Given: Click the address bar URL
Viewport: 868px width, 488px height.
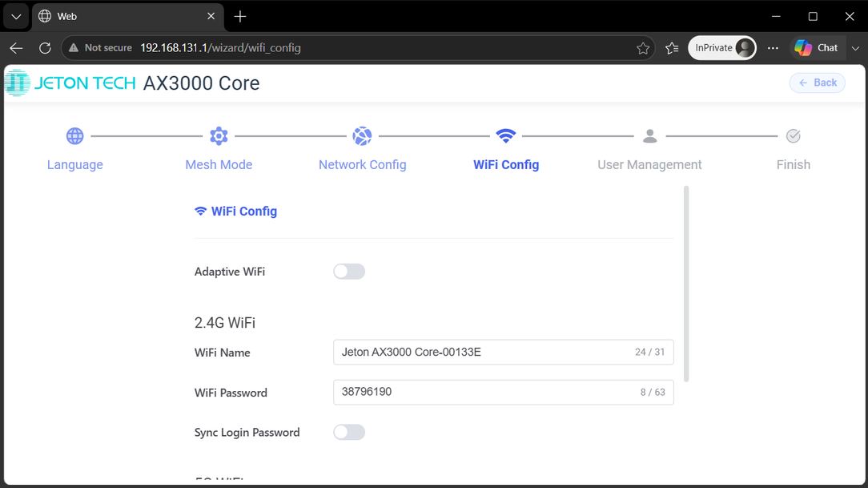Looking at the screenshot, I should 220,48.
